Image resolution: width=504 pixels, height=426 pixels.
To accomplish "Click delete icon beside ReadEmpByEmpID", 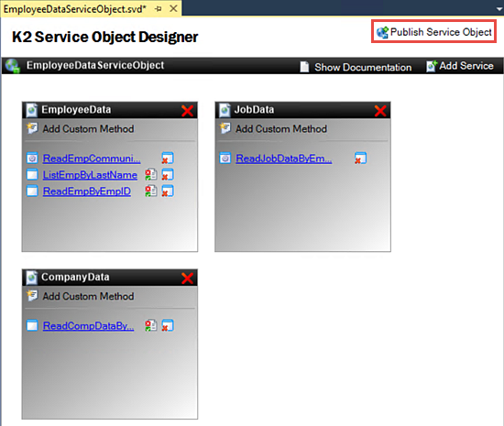I will (168, 191).
